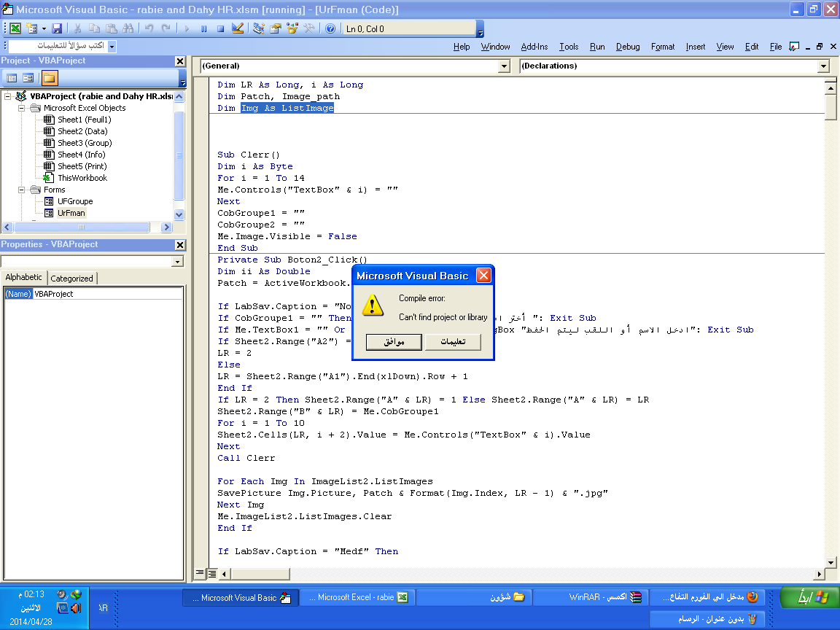Click the Redo arrow icon
This screenshot has width=840, height=630.
[166, 28]
